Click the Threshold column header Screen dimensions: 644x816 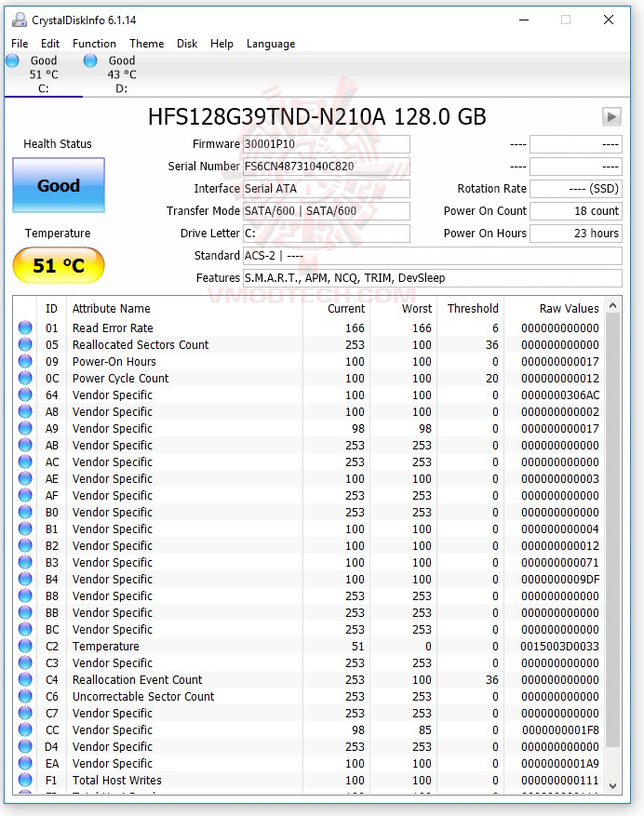pos(471,309)
